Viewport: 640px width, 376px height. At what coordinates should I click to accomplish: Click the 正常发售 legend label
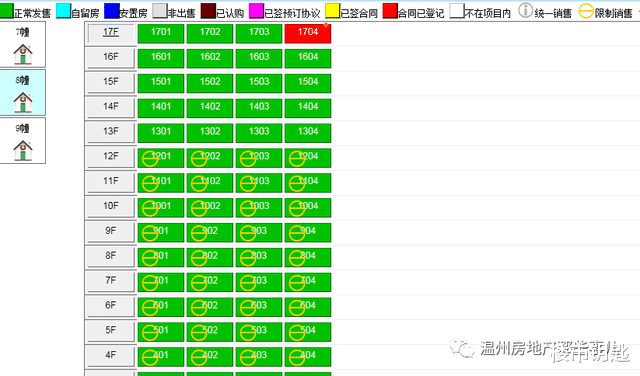click(x=32, y=13)
